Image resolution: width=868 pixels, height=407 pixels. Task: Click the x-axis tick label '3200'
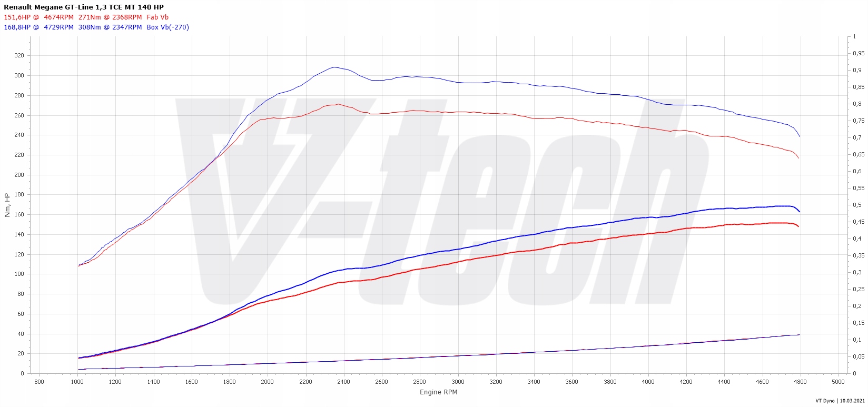pyautogui.click(x=496, y=382)
